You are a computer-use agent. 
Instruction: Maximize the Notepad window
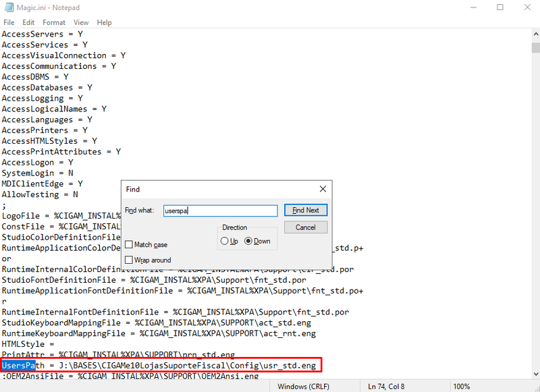click(500, 7)
